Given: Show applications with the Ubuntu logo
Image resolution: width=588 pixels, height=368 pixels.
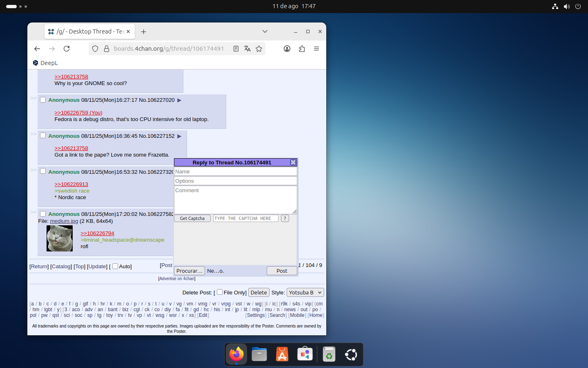Looking at the screenshot, I should [351, 354].
